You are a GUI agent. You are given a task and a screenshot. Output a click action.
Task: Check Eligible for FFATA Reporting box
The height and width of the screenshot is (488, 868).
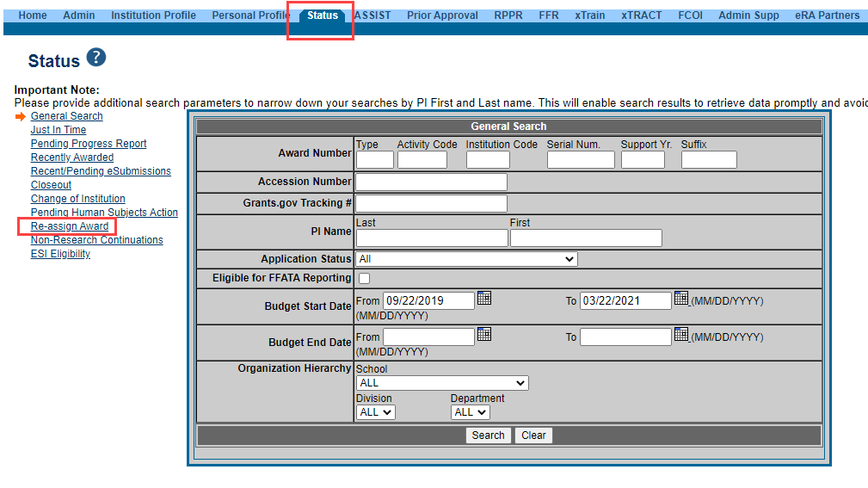(x=364, y=278)
